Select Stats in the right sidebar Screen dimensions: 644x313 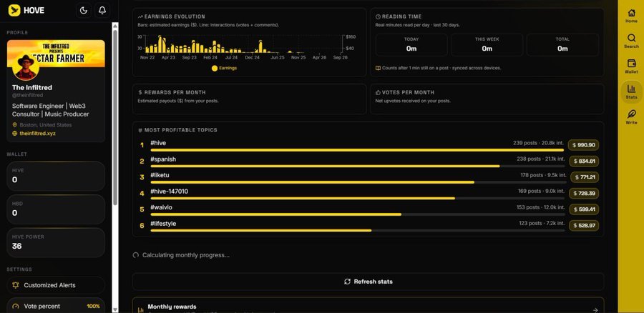(x=631, y=91)
